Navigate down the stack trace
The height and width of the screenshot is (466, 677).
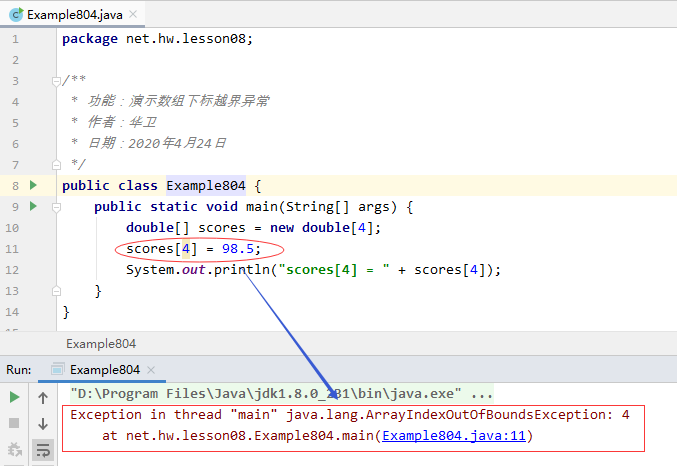tap(43, 423)
